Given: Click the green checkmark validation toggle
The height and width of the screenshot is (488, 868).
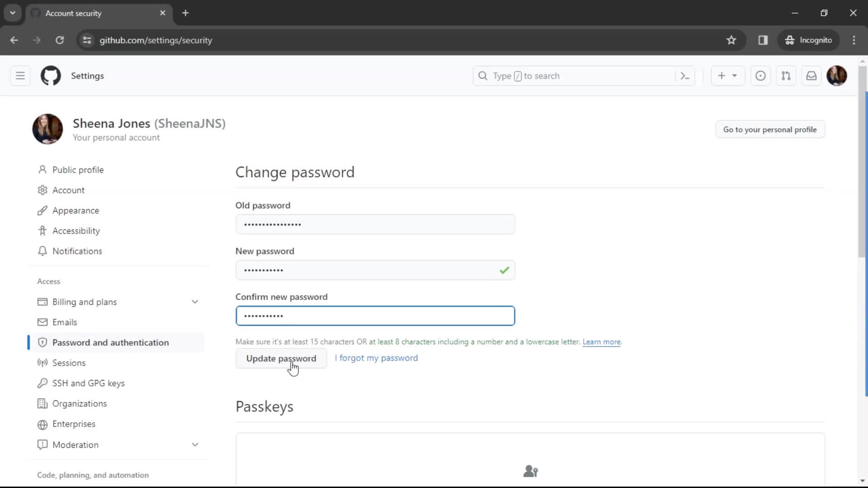Looking at the screenshot, I should point(504,270).
